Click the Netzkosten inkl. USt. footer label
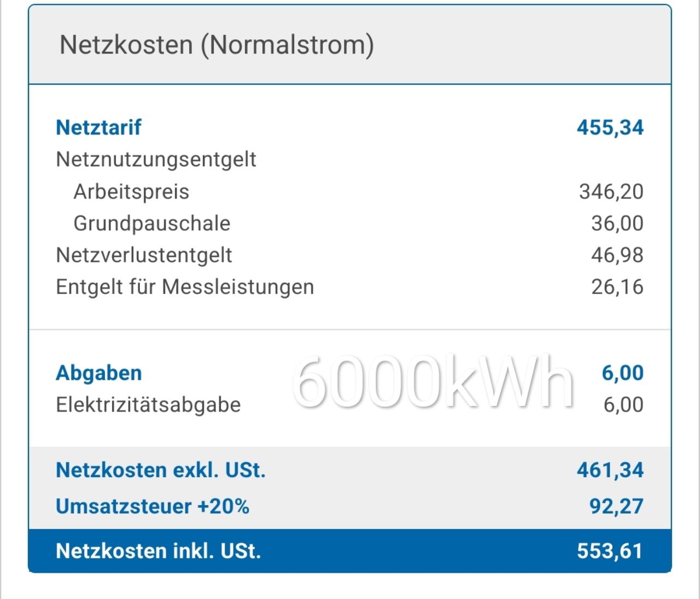The image size is (700, 599). click(159, 551)
